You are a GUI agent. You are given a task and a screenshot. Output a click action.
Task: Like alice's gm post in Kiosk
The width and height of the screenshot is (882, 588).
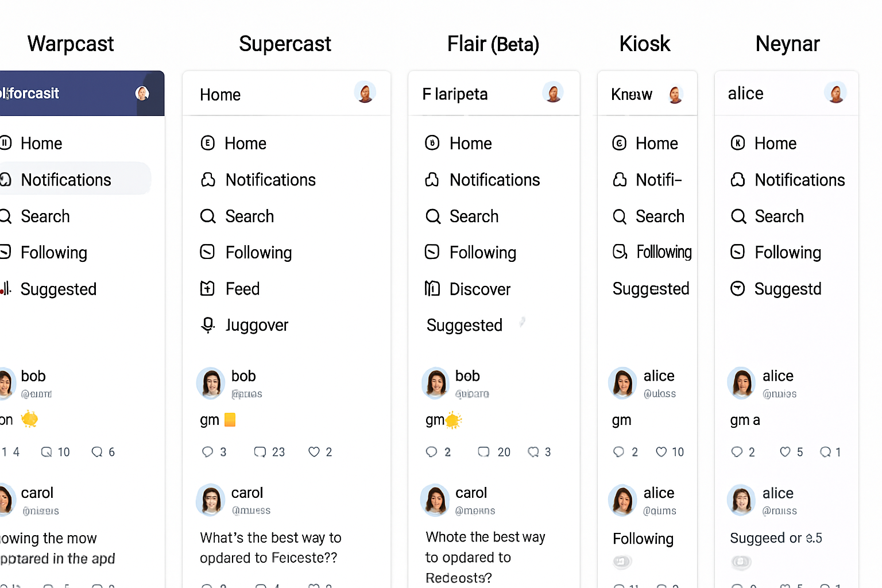[661, 452]
